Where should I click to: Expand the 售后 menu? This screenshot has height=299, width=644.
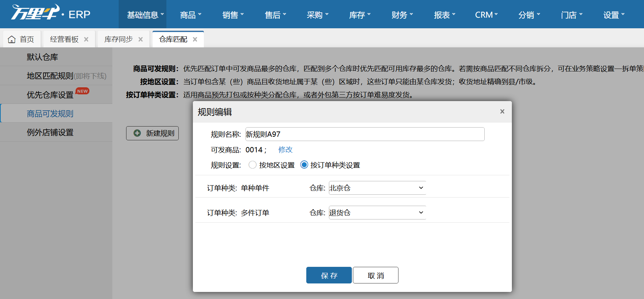[276, 15]
